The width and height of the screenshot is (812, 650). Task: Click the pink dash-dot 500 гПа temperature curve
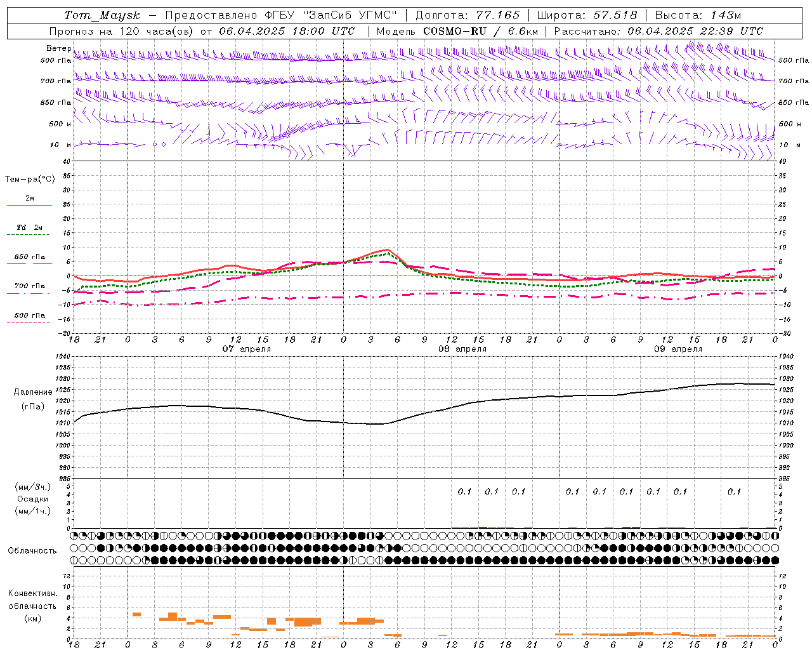(x=425, y=294)
